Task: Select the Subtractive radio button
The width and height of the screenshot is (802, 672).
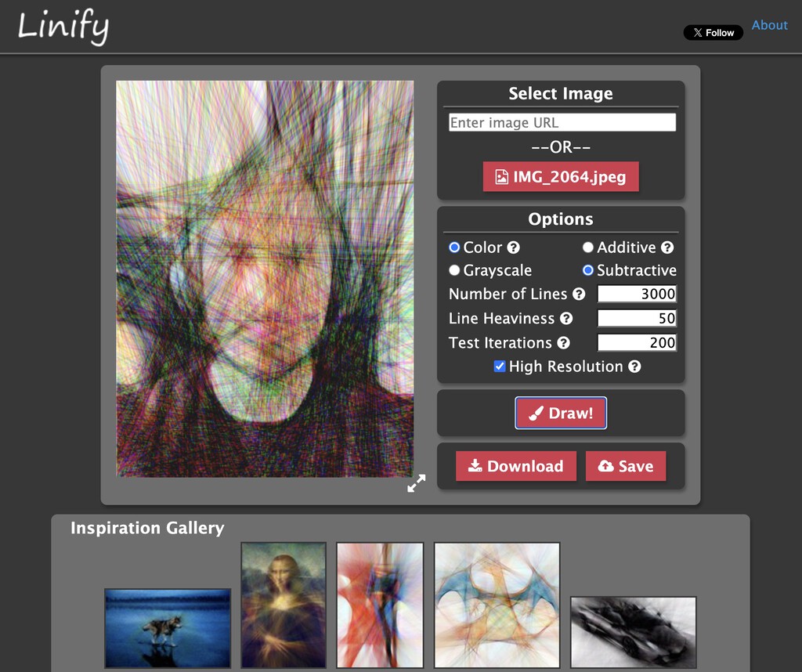Action: point(587,270)
